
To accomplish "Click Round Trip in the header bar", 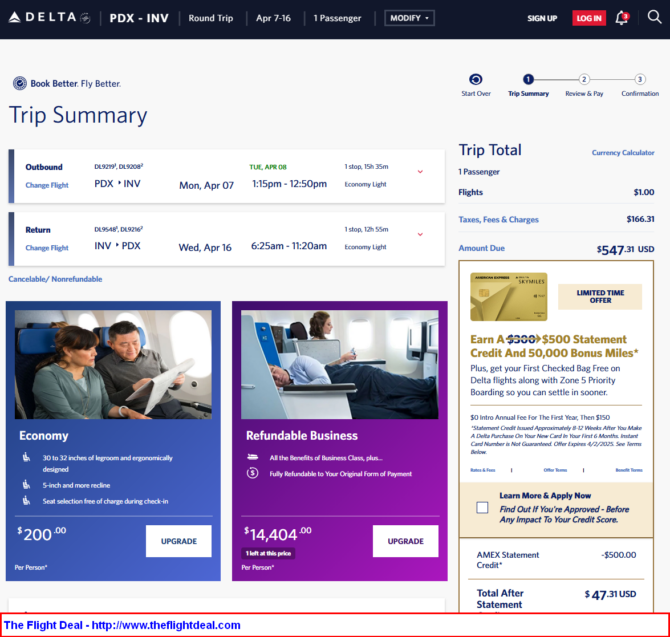I will pyautogui.click(x=211, y=18).
